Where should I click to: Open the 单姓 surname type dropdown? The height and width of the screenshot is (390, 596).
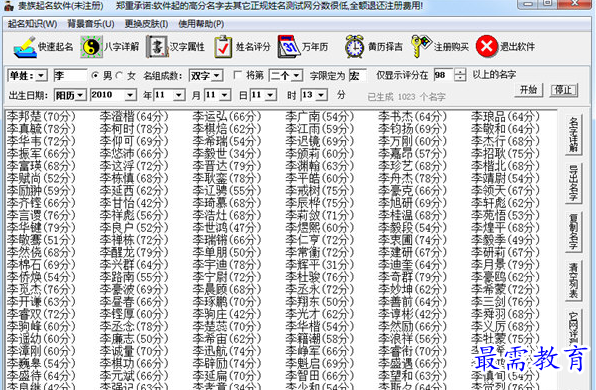click(42, 76)
